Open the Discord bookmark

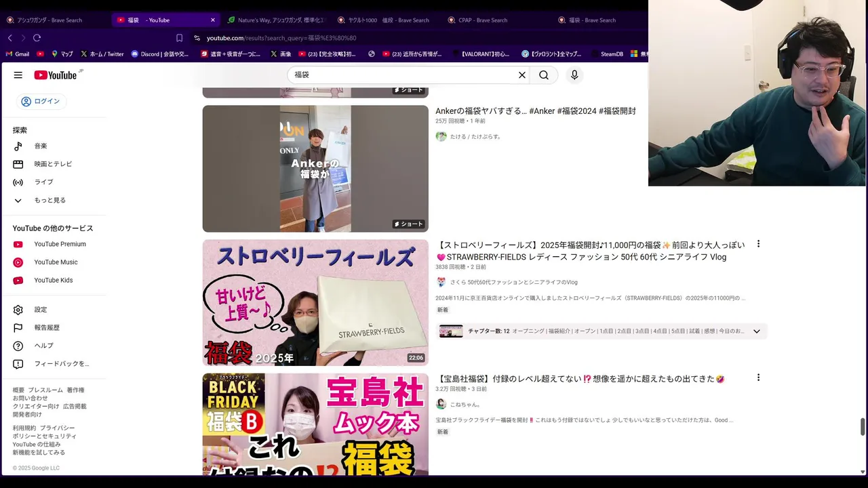coord(160,54)
